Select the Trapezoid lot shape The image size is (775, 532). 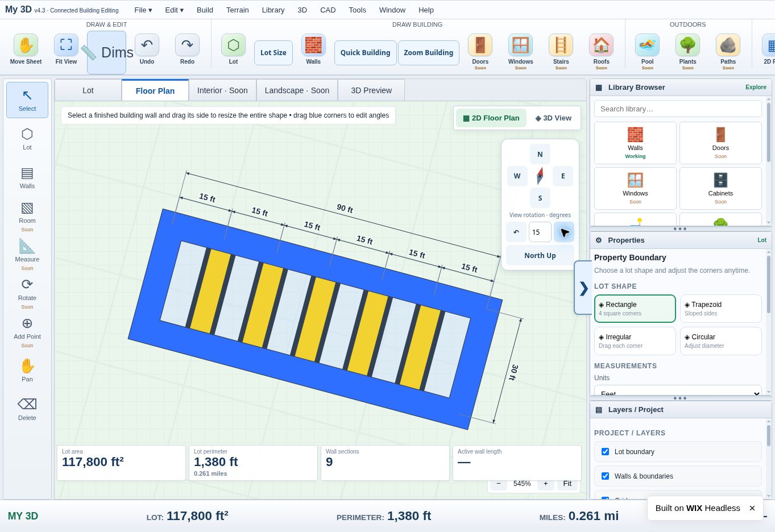point(721,309)
